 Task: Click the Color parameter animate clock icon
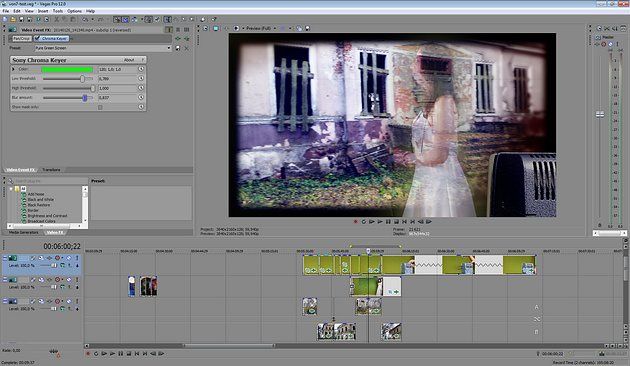(141, 69)
